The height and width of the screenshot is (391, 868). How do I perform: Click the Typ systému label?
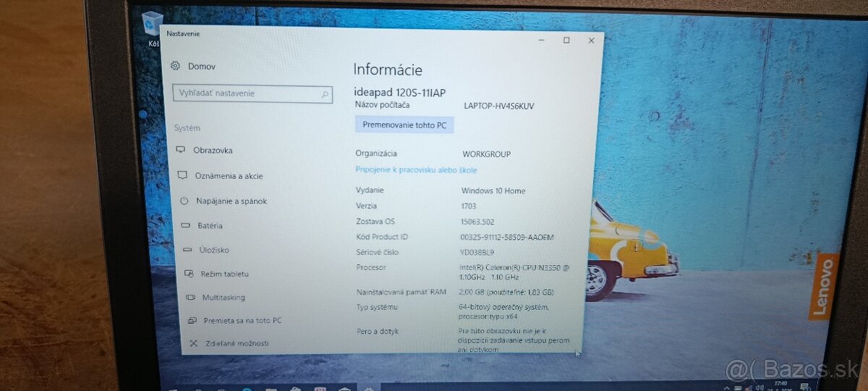pos(377,308)
